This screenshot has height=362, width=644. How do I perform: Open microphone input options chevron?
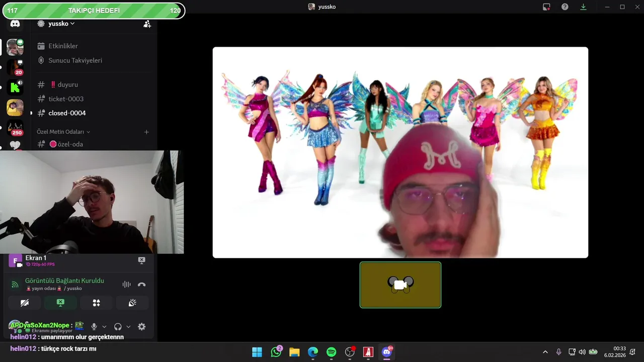pos(104,327)
